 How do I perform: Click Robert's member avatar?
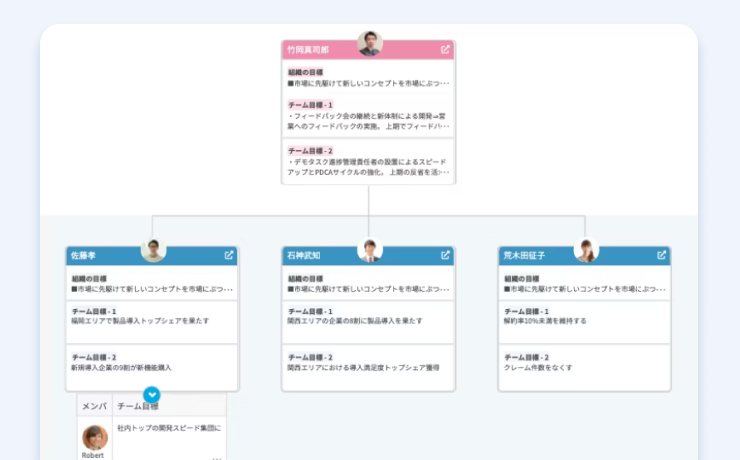point(95,437)
